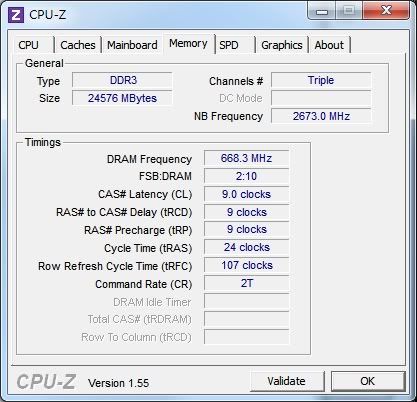Click the Memory tab
Screen dimensions: 417x402
coord(188,44)
